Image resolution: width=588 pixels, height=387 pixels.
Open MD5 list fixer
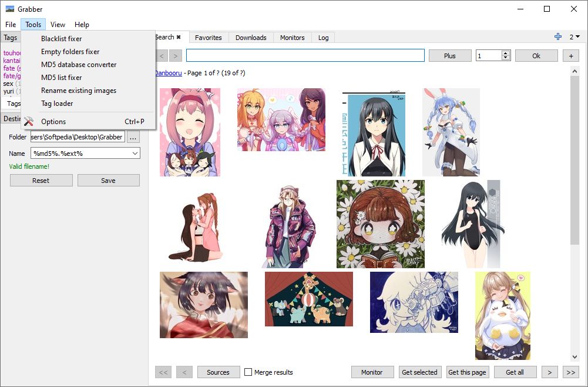tap(88, 78)
